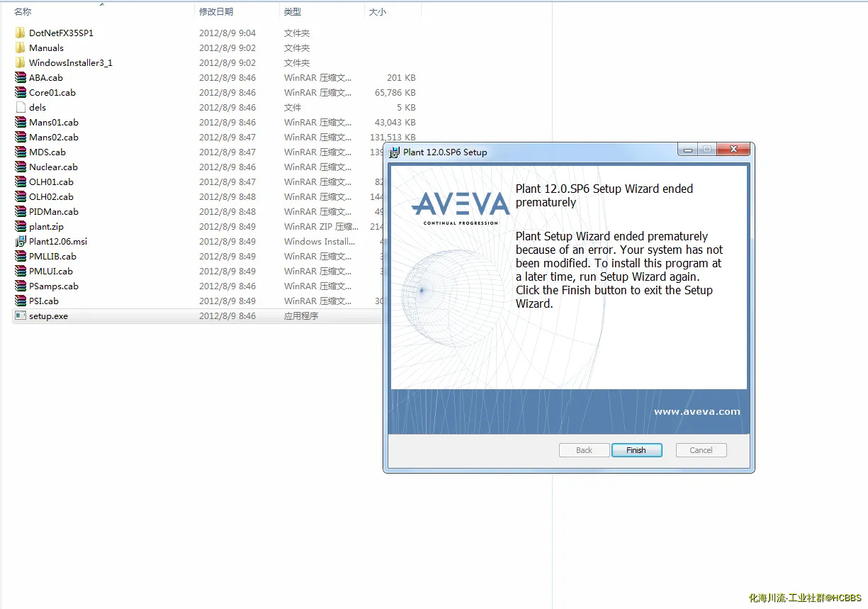
Task: Click the greyed-out Cancel button in Setup
Action: click(701, 450)
